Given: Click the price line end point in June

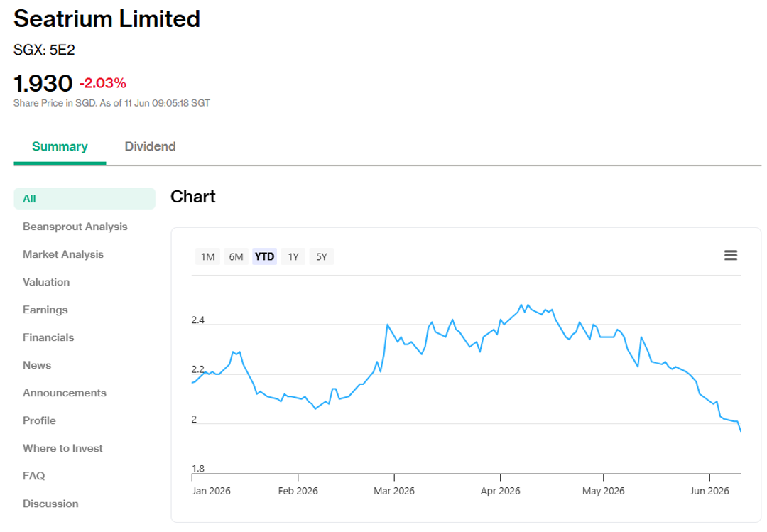Looking at the screenshot, I should tap(740, 430).
